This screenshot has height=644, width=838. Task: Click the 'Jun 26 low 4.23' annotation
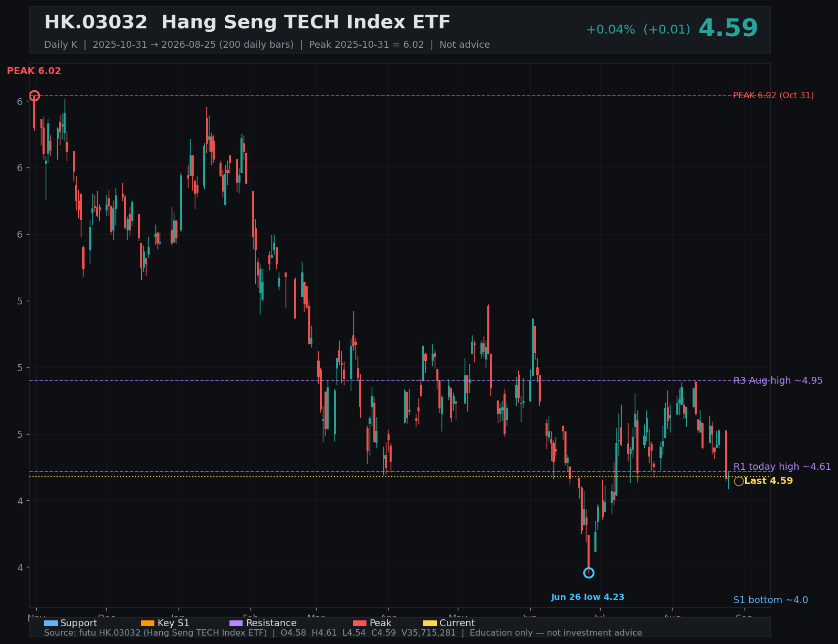[588, 597]
